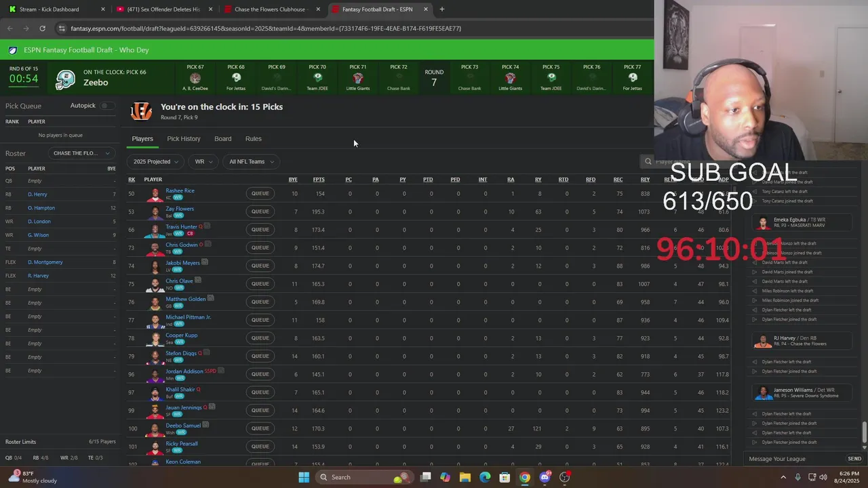
Task: Click the site information icon in address bar
Action: point(62,28)
